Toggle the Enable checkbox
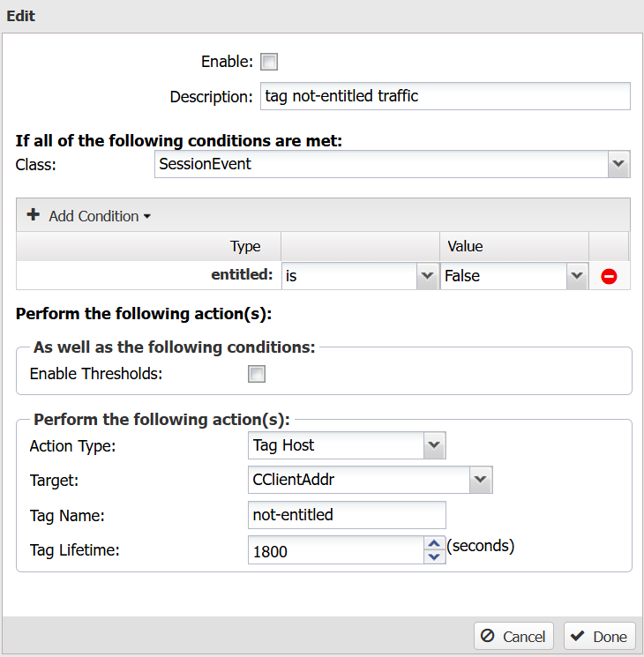This screenshot has width=644, height=657. [x=269, y=62]
